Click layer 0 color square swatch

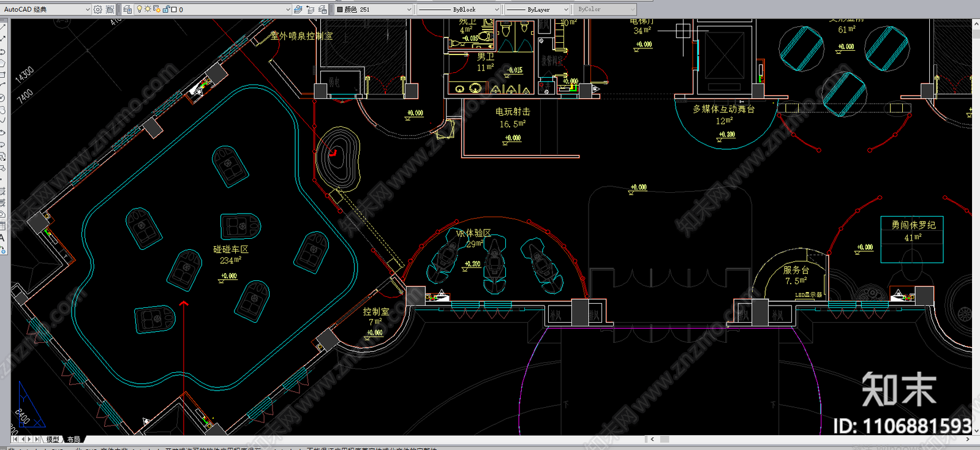pos(174,9)
